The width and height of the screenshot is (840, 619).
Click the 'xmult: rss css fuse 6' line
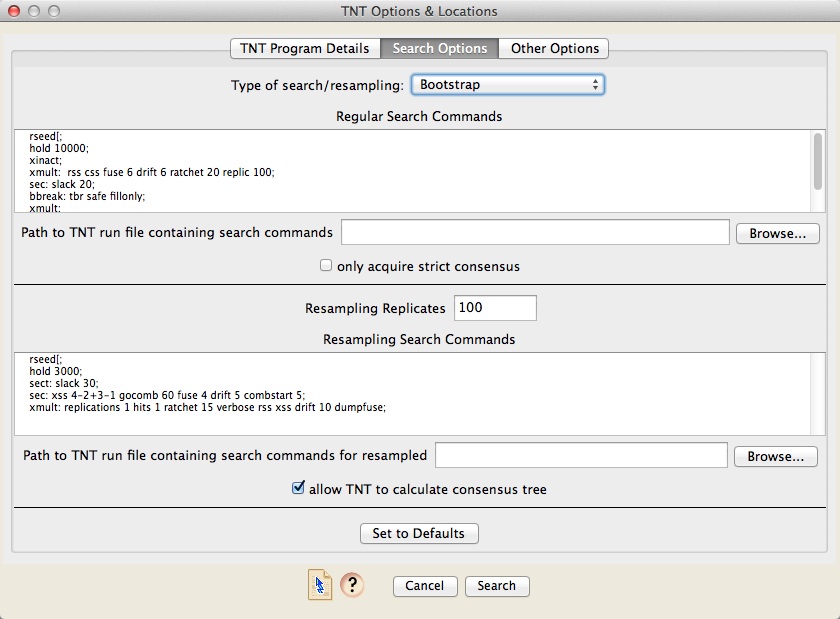(x=152, y=172)
